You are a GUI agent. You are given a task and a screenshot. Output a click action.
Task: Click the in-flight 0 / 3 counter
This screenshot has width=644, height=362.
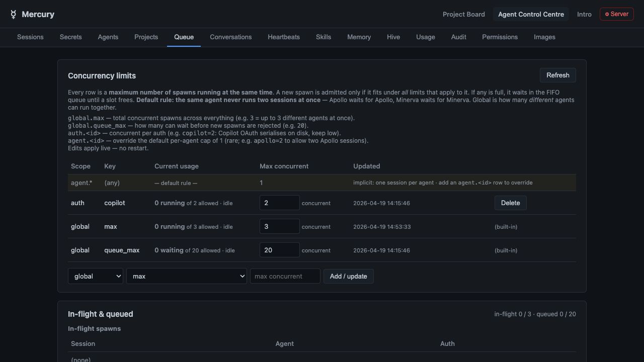pyautogui.click(x=513, y=314)
